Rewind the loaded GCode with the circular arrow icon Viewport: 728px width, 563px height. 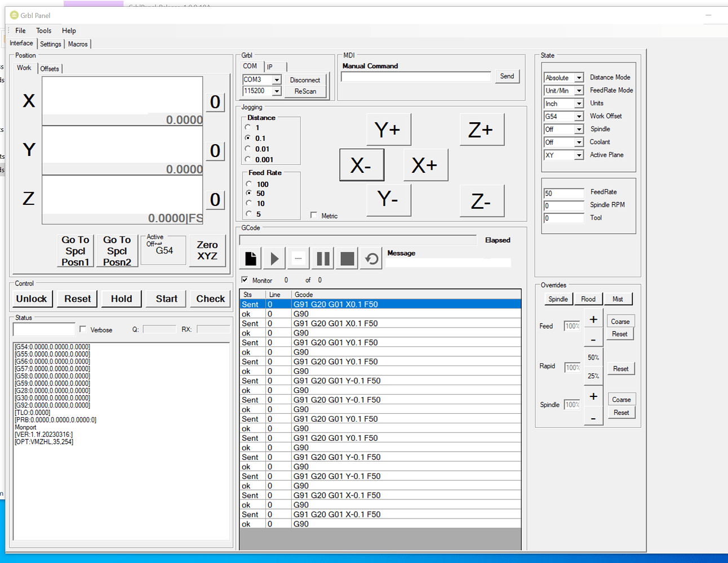370,258
